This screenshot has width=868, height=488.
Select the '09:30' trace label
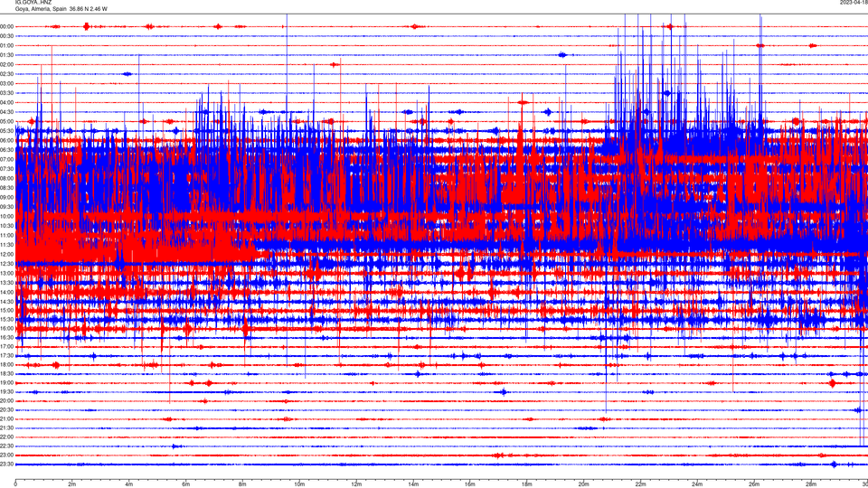(6, 207)
